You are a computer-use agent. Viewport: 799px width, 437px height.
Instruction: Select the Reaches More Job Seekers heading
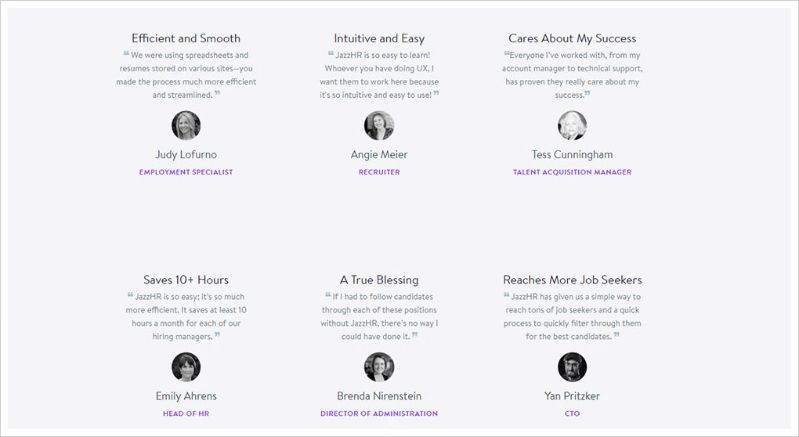(572, 280)
